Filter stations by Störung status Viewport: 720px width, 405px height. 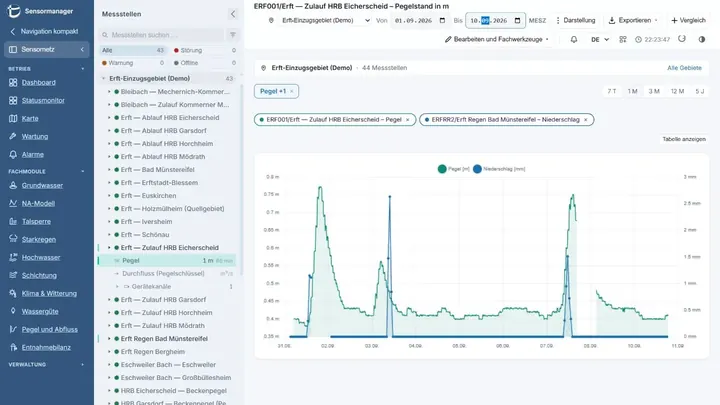[205, 51]
